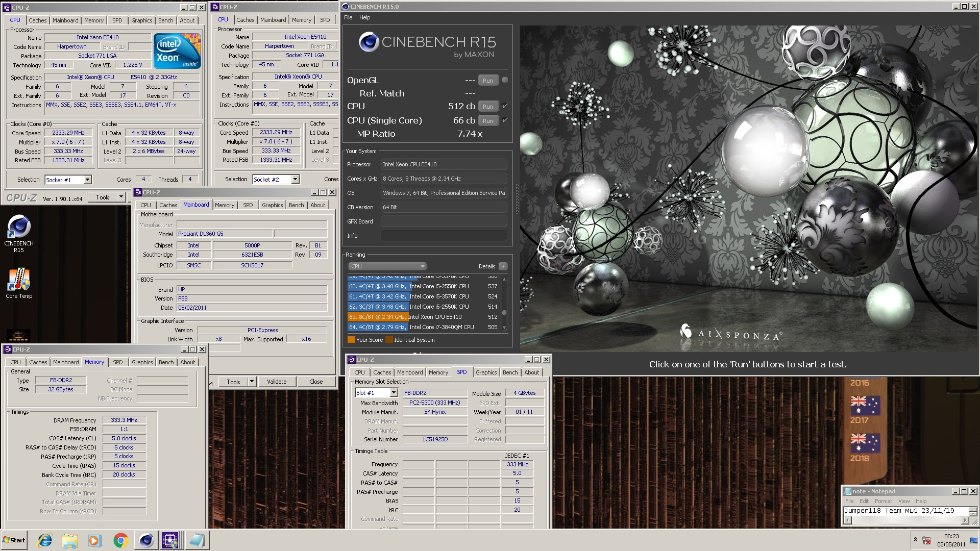The height and width of the screenshot is (551, 980).
Task: Open the Socket #1 selection dropdown
Action: 88,180
